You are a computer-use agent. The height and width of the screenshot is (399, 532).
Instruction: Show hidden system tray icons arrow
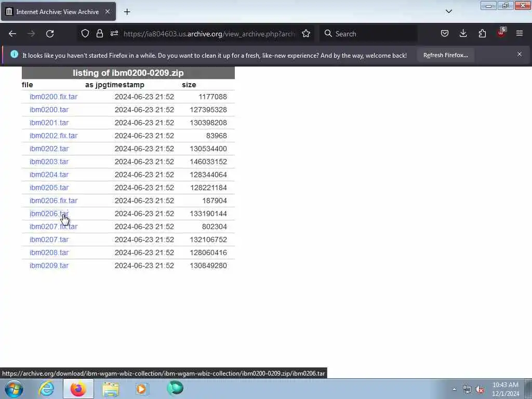[454, 389]
